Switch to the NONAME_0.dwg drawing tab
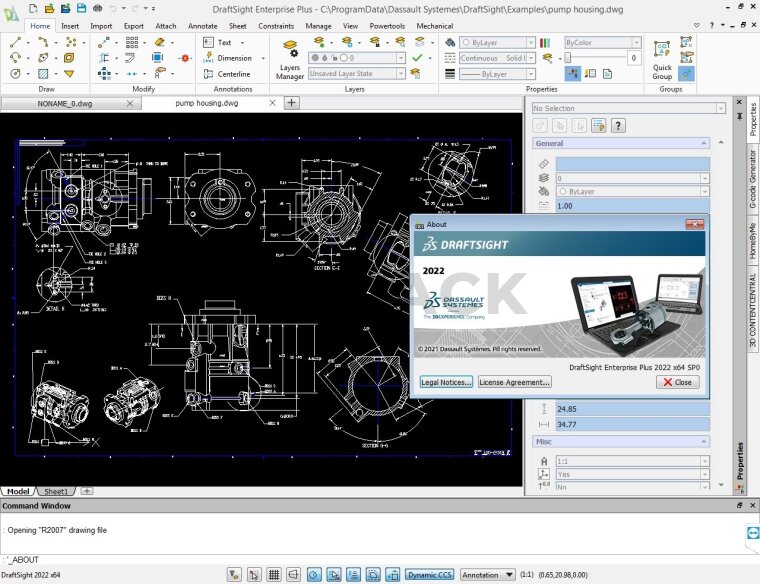The height and width of the screenshot is (584, 760). click(64, 103)
